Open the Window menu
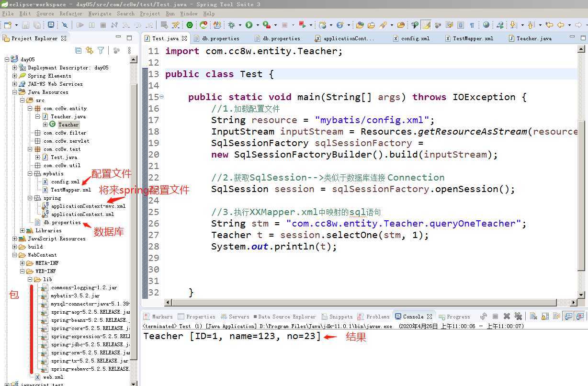The image size is (588, 386). pyautogui.click(x=189, y=13)
